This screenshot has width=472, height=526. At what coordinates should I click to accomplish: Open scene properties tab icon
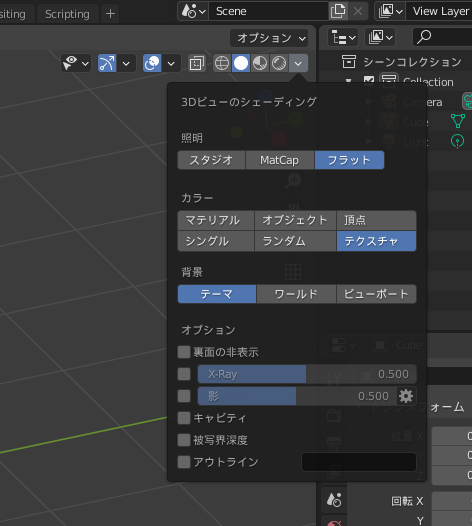(x=334, y=500)
